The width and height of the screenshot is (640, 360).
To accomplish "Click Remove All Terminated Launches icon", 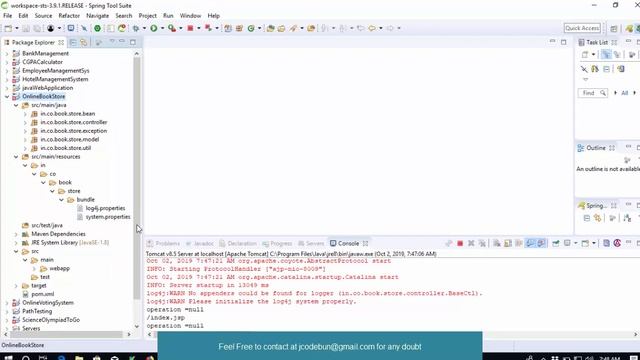I will (x=482, y=243).
